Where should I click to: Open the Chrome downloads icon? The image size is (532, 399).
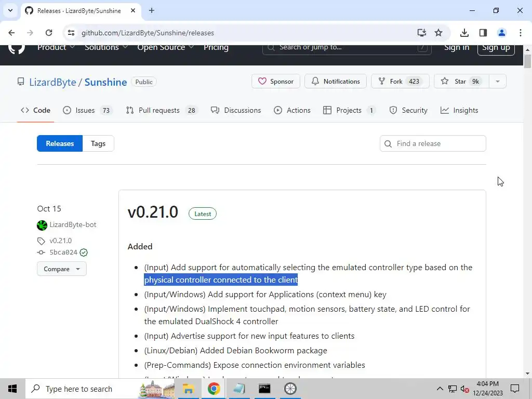coord(464,33)
